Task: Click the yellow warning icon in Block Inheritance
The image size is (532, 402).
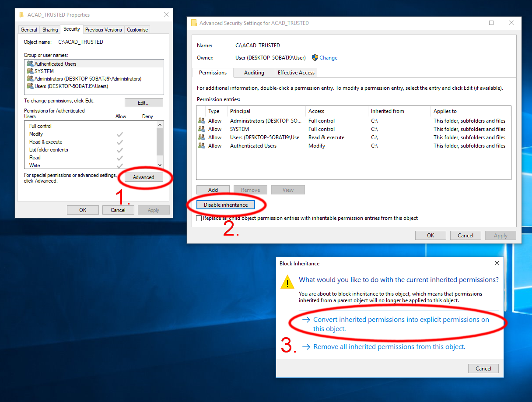Action: click(287, 282)
